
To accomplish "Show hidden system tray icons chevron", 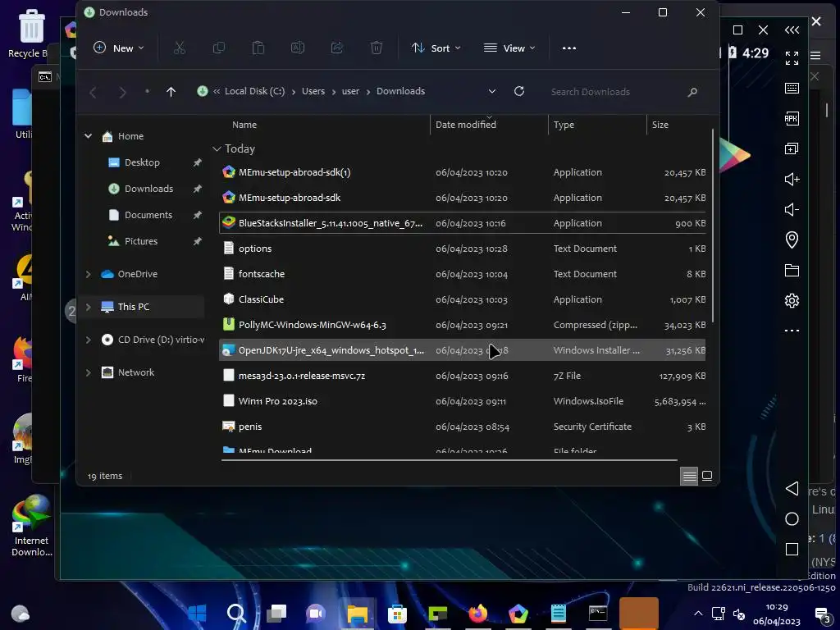I will click(698, 614).
